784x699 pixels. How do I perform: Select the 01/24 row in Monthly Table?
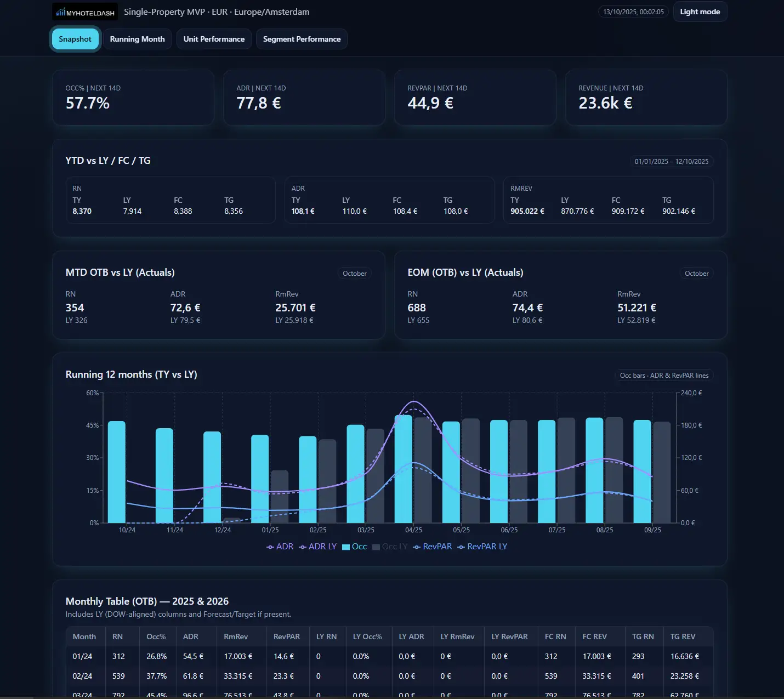click(x=82, y=656)
